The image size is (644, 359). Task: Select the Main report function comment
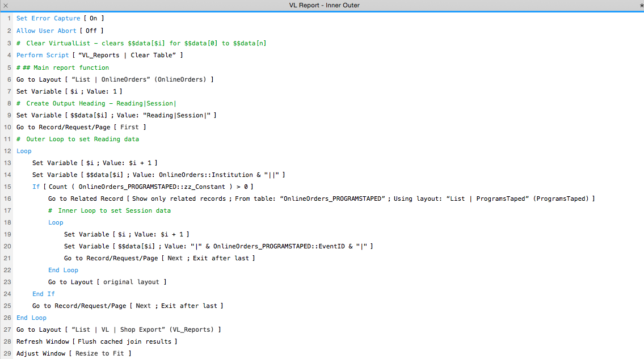point(62,67)
